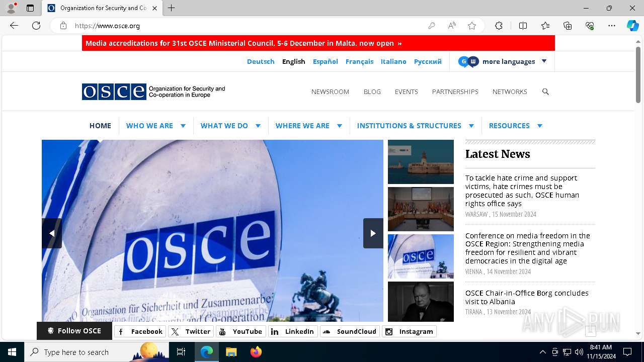The height and width of the screenshot is (362, 644).
Task: Expand INSTITUTIONS & STRUCTURES dropdown arrow
Action: [471, 126]
